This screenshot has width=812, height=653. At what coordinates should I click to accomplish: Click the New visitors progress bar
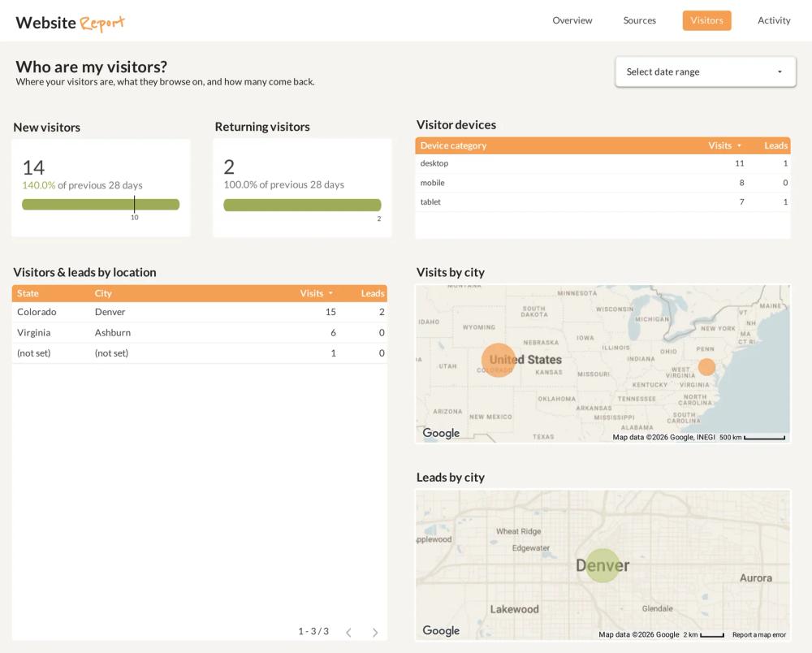coord(101,205)
